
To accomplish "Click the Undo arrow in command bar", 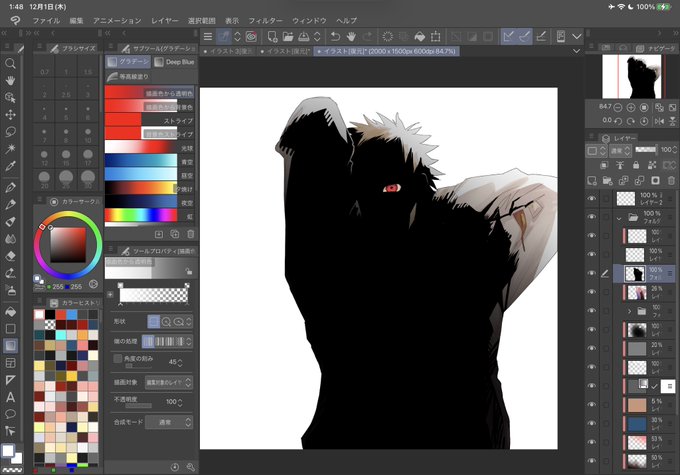I will click(x=335, y=37).
